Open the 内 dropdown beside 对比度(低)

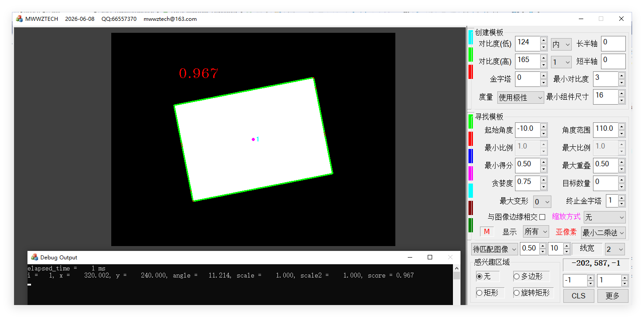(x=561, y=44)
